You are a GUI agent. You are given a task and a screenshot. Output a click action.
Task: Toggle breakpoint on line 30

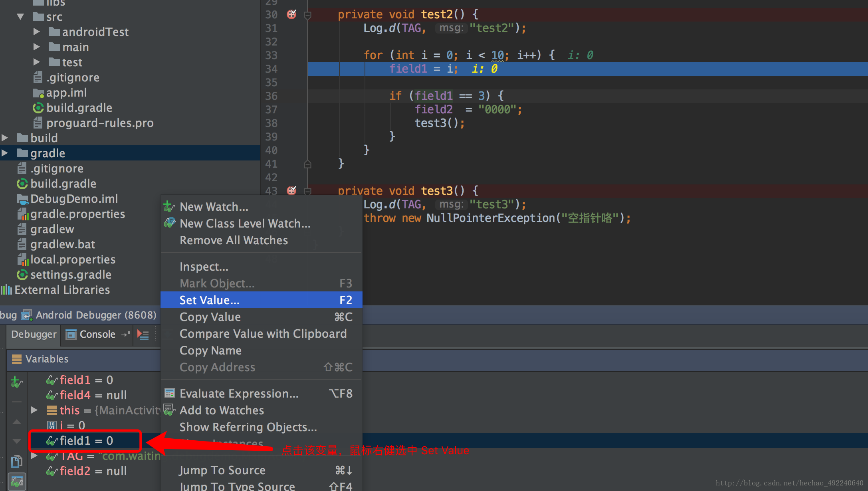click(292, 14)
